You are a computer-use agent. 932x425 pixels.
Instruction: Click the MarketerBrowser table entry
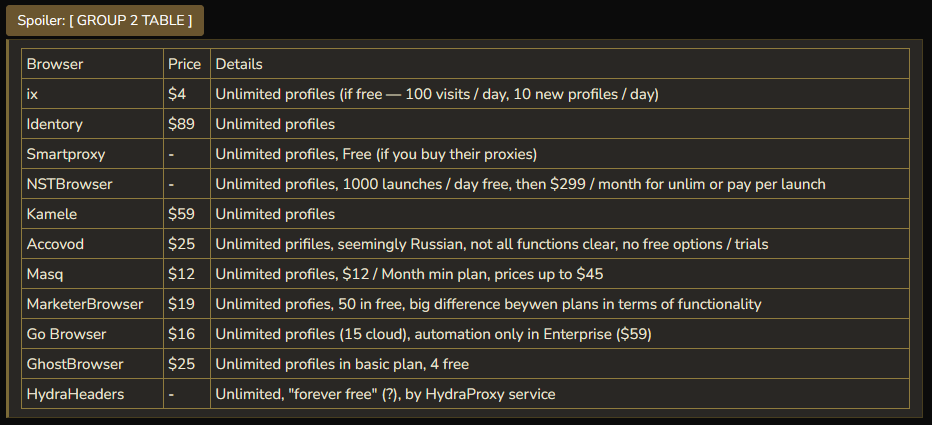[85, 304]
